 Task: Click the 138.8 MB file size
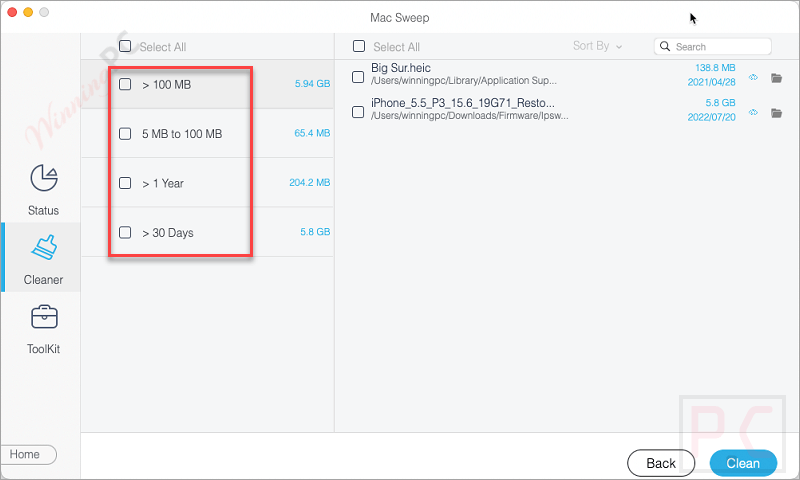click(x=715, y=67)
